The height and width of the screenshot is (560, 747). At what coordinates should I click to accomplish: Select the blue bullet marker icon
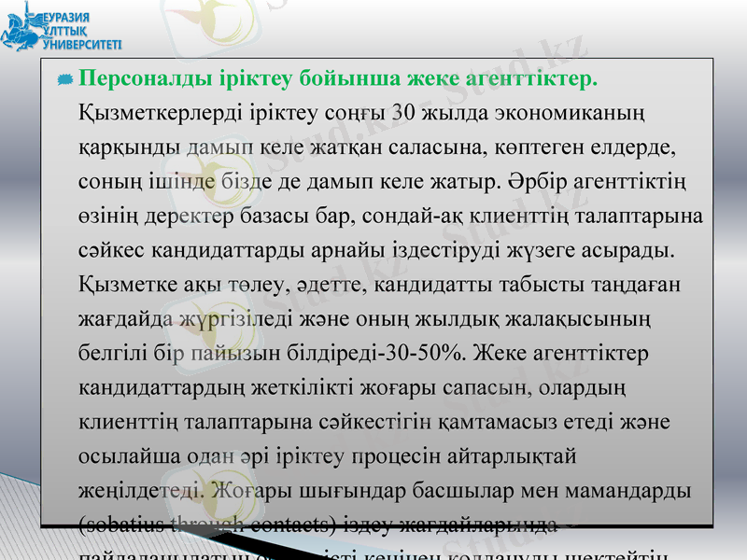click(63, 77)
